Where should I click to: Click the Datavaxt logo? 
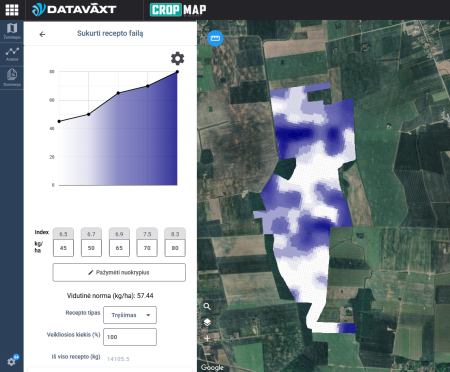tap(74, 9)
